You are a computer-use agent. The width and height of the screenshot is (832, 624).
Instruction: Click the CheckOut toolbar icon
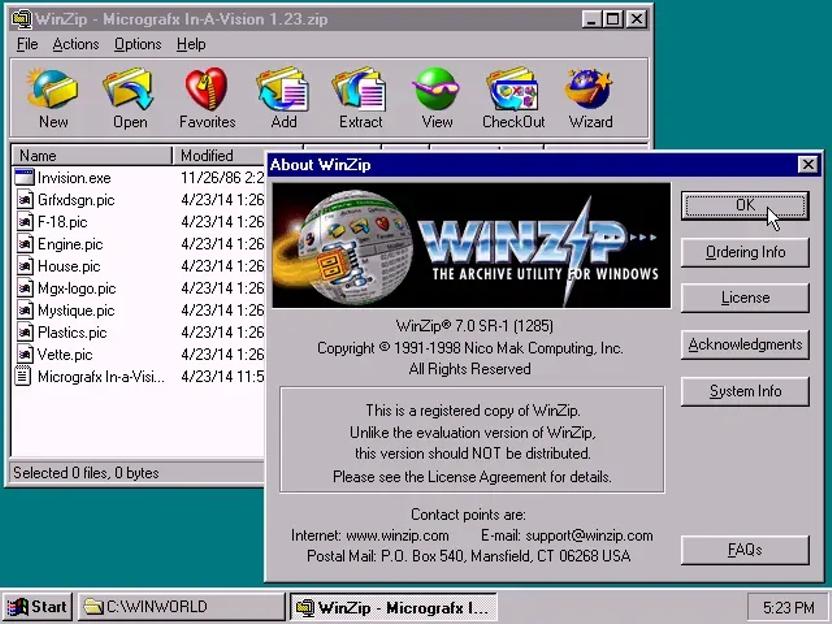point(513,89)
